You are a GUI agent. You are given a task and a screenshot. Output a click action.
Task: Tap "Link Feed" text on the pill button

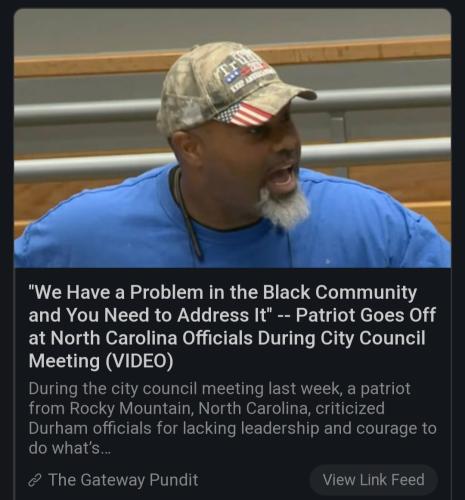(x=389, y=480)
